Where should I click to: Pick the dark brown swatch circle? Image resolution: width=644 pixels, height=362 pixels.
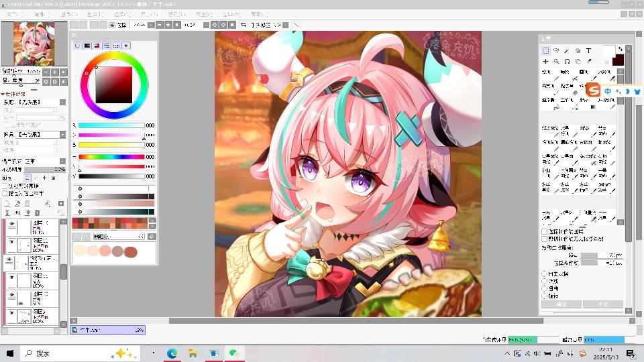pyautogui.click(x=131, y=251)
